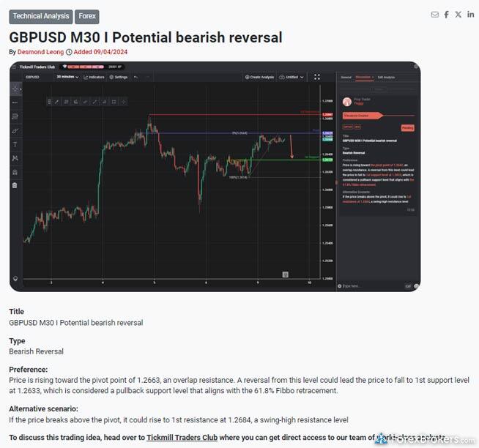Open the Indicators panel
The image size is (479, 448).
(x=94, y=77)
